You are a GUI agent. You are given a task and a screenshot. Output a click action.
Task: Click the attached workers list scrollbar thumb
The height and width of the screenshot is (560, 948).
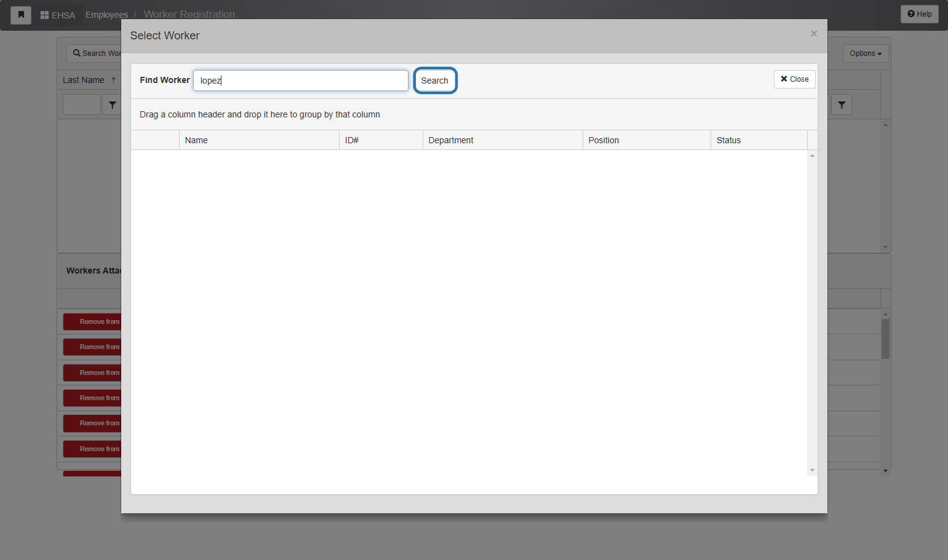pos(886,339)
